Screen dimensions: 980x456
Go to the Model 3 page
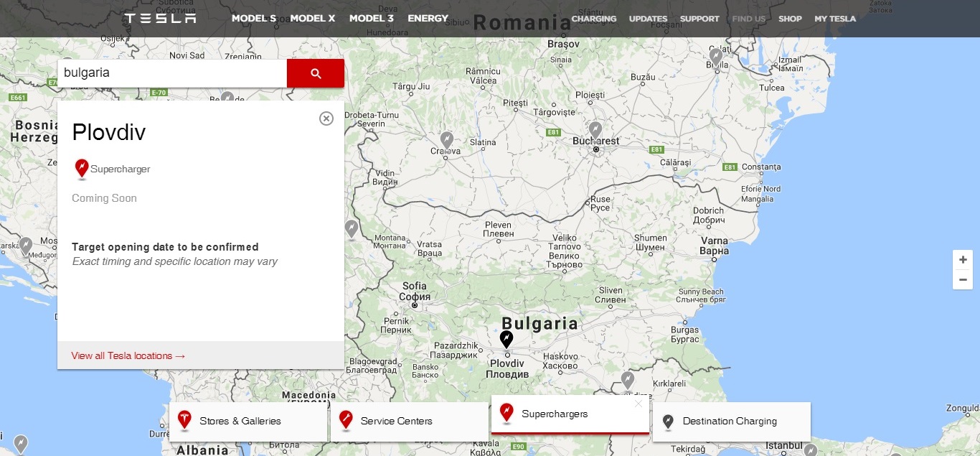coord(372,19)
